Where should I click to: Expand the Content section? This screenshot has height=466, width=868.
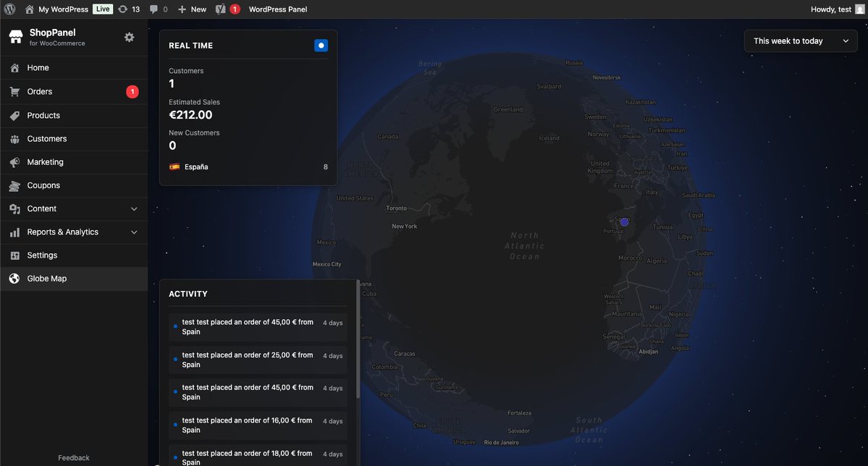(x=72, y=208)
